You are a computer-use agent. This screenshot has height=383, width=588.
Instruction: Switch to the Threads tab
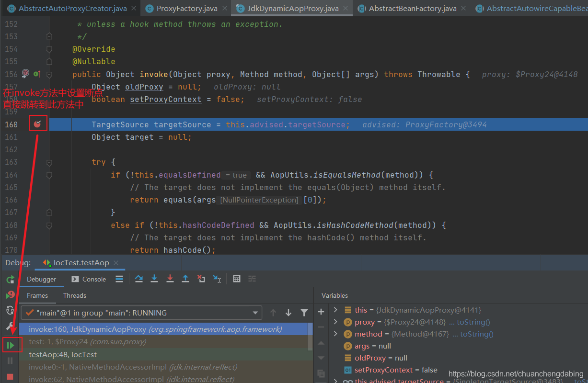(75, 295)
